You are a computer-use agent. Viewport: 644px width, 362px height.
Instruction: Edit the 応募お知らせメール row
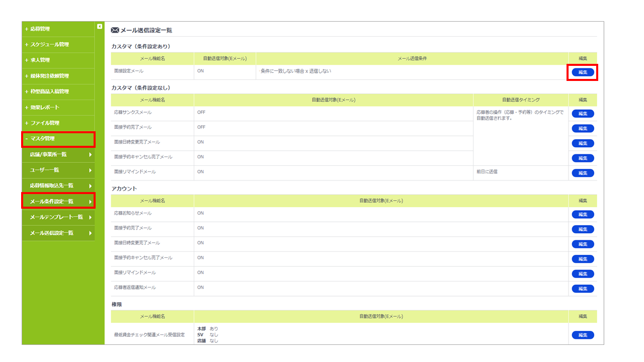[583, 215]
